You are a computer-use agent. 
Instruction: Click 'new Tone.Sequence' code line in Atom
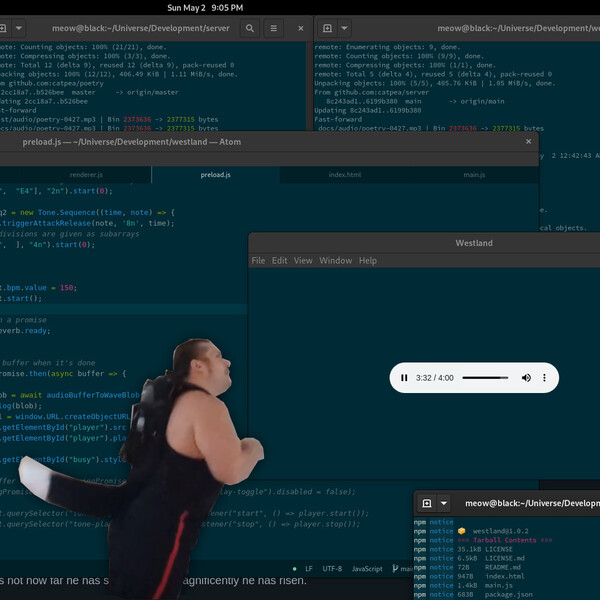[87, 212]
